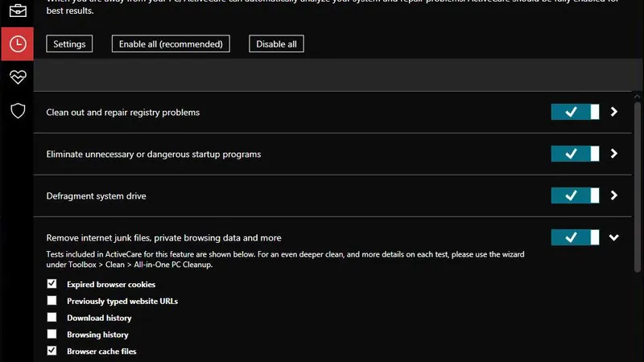Viewport: 644px width, 362px height.
Task: Expand registry problems row chevron
Action: tap(614, 112)
